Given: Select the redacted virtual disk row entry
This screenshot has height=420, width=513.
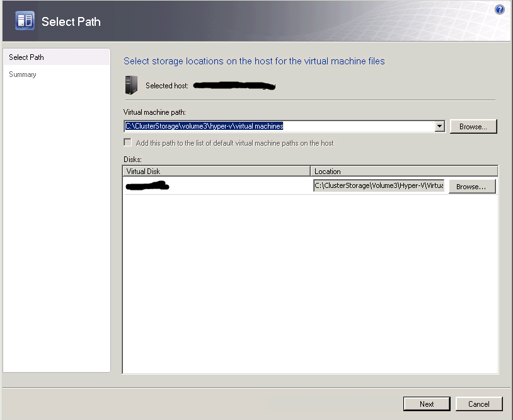Looking at the screenshot, I should coord(147,186).
